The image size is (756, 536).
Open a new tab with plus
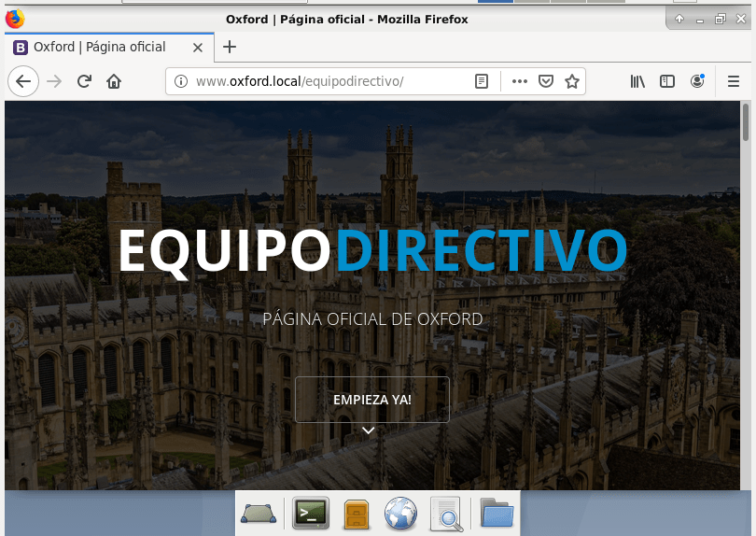(230, 47)
